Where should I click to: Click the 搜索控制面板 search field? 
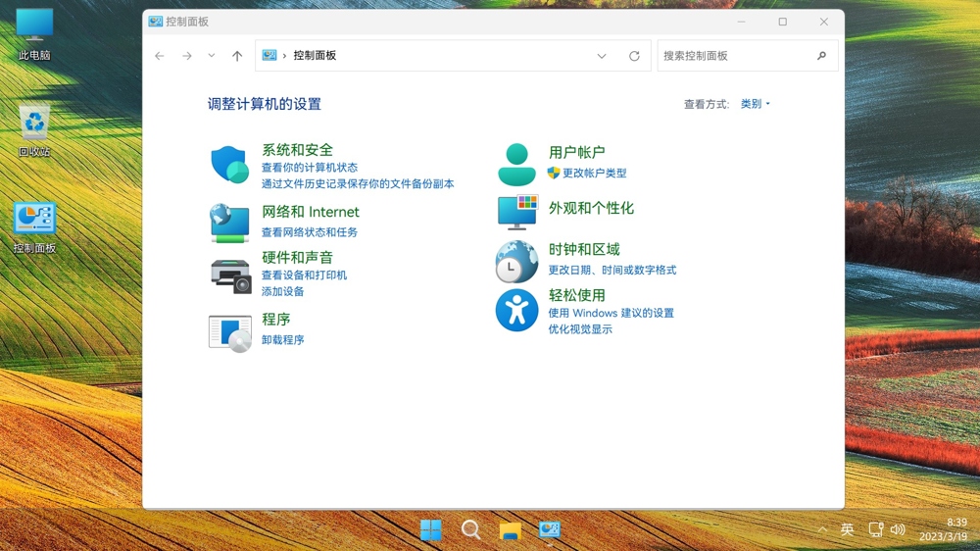pyautogui.click(x=735, y=56)
